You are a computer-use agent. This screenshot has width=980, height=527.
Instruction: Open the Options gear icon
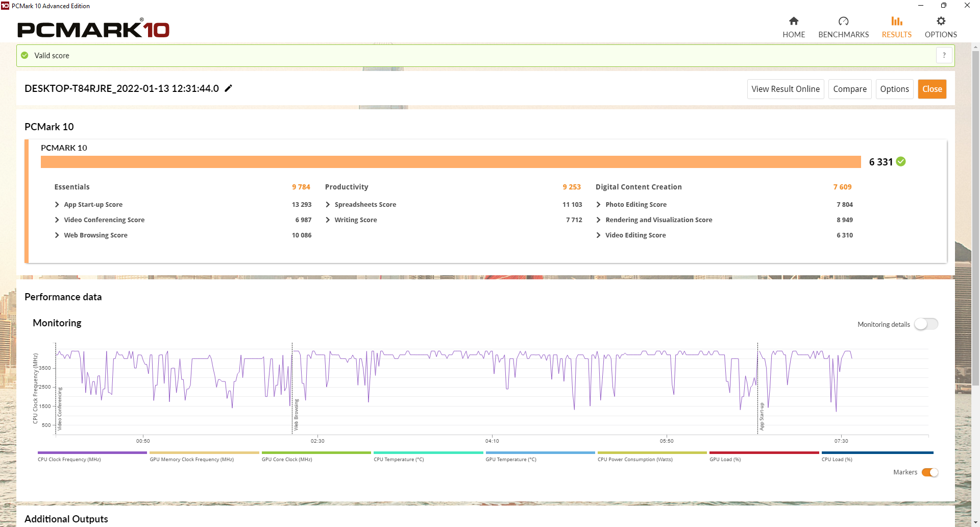click(x=941, y=21)
